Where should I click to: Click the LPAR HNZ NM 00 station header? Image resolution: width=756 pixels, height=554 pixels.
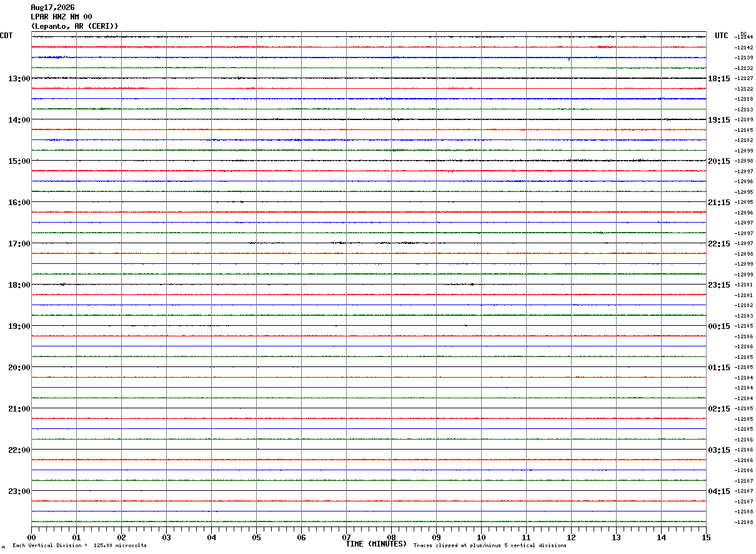[61, 17]
